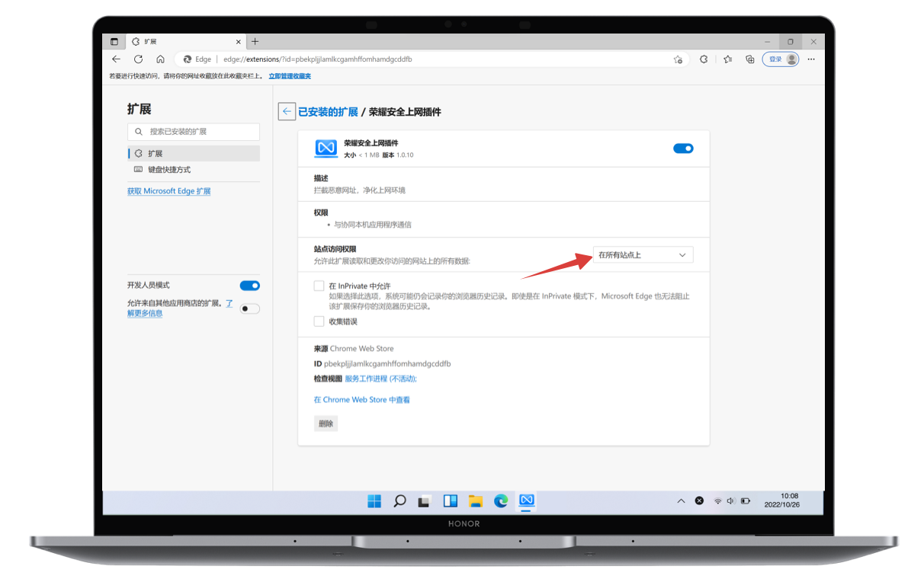924x582 pixels.
Task: Open a new browser tab
Action: pos(255,41)
